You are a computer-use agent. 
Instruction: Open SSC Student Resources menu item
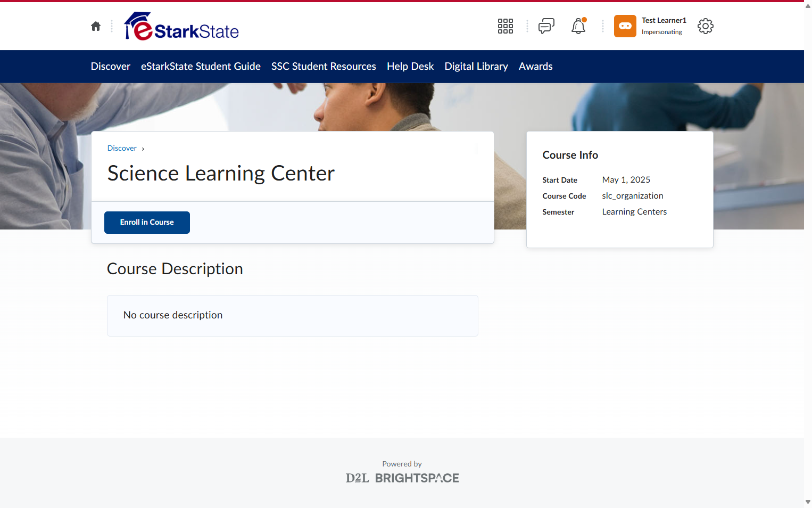tap(324, 67)
